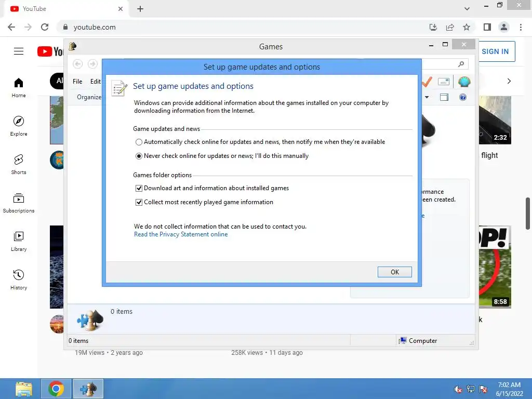
Task: Click Action Center flag tray icon
Action: pyautogui.click(x=483, y=389)
